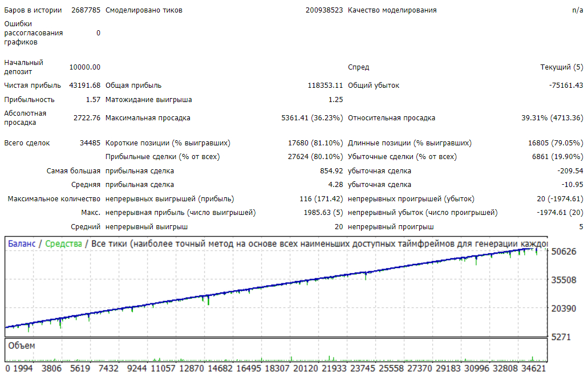
Task: Select the trade axis label 34621
Action: [x=533, y=369]
